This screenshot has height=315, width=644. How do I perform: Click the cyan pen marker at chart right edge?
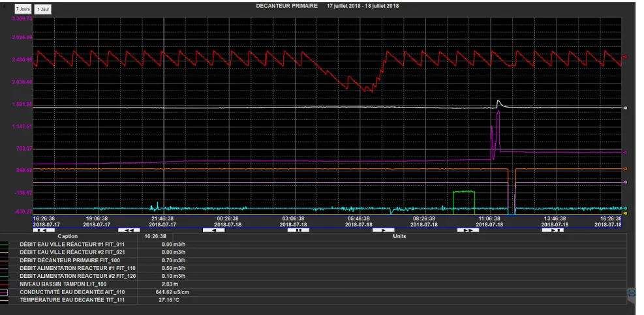point(624,208)
